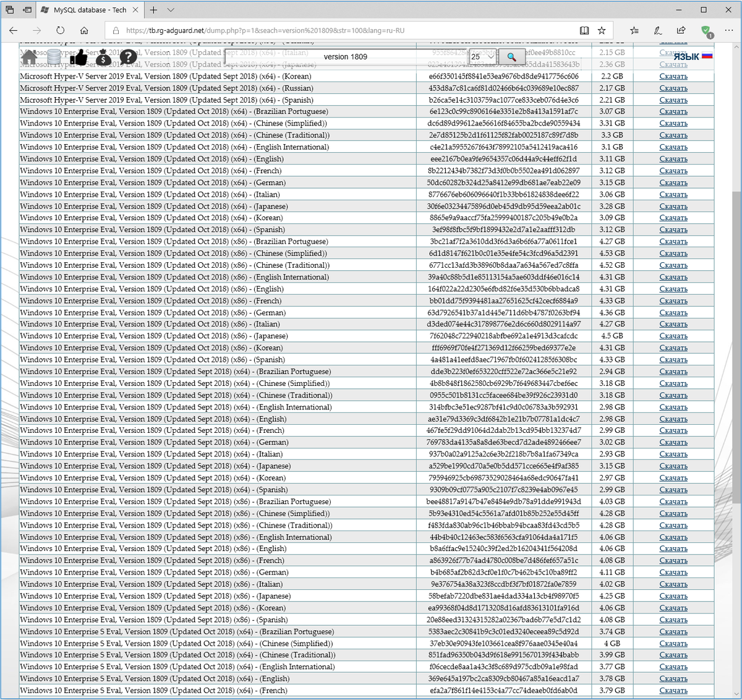Download Windows 10 Enterprise Oct 2018 x86 German
Screen dimensions: 742x700
[673, 313]
